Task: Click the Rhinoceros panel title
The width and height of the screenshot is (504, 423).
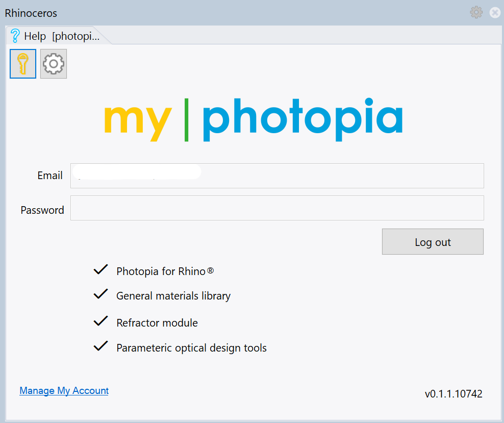Action: point(31,13)
